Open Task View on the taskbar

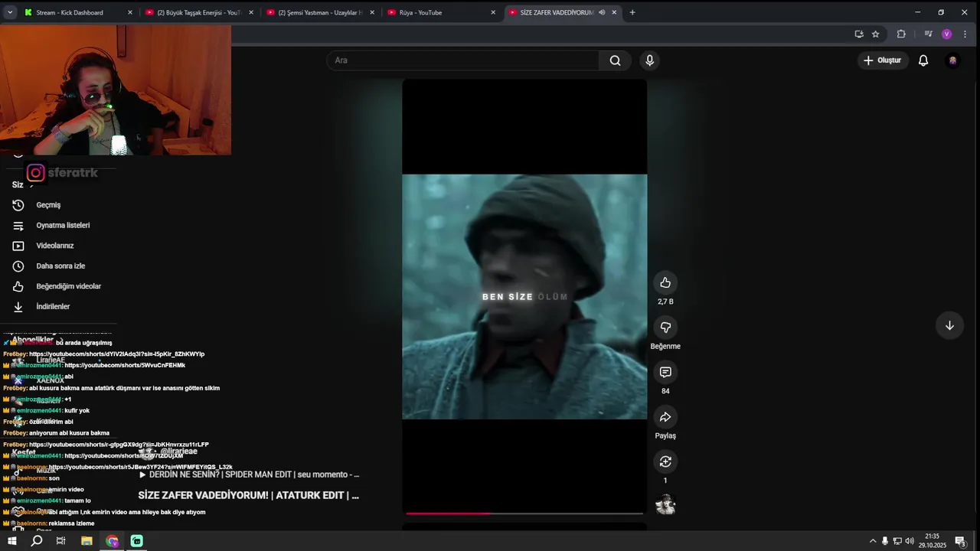[61, 541]
